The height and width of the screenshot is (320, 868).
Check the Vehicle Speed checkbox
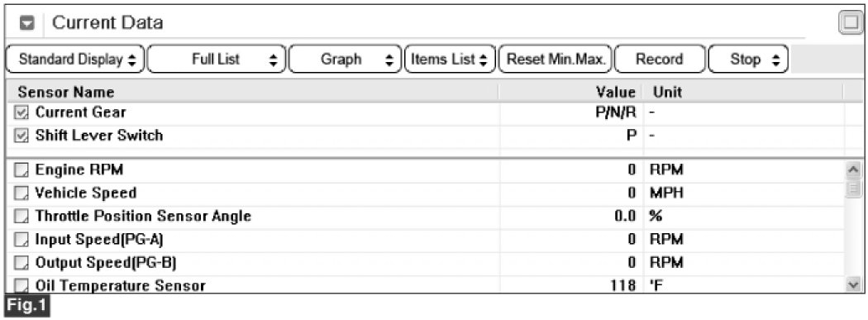tap(21, 193)
